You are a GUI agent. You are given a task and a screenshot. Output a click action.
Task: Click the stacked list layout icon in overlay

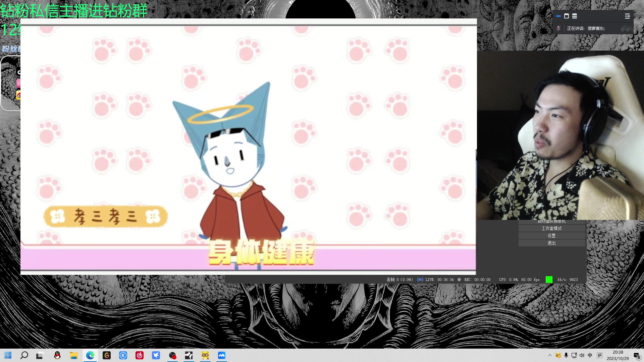(575, 16)
